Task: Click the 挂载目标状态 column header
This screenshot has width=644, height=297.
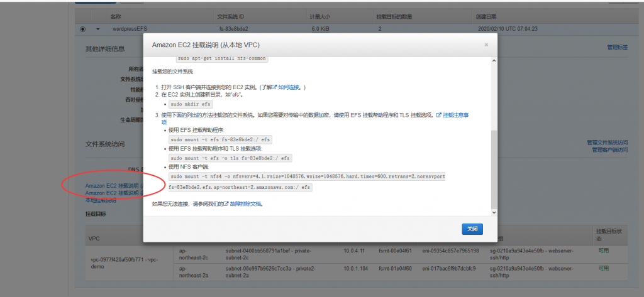Action: coord(609,235)
